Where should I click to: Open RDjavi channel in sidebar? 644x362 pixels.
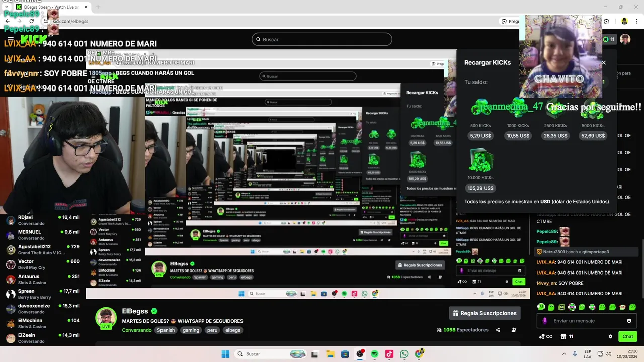[x=43, y=220]
